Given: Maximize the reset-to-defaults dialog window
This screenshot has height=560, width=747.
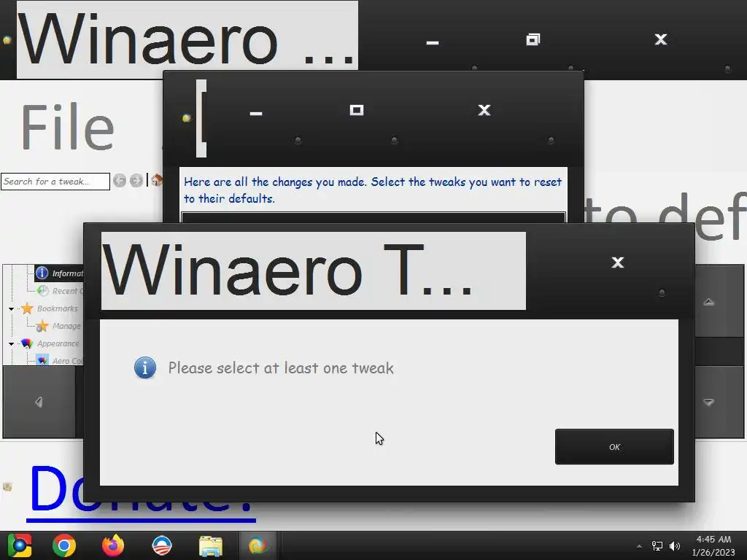Looking at the screenshot, I should [x=356, y=111].
